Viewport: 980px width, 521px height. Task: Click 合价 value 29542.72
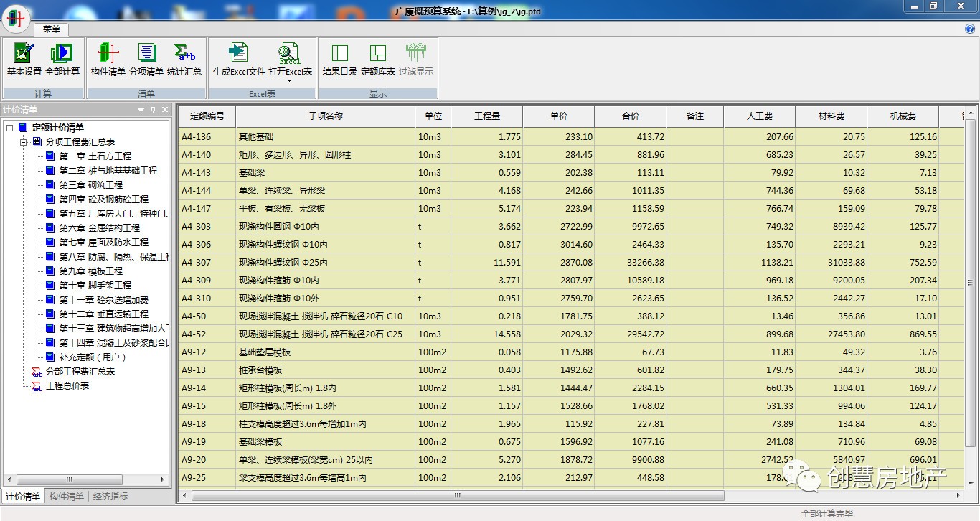631,334
